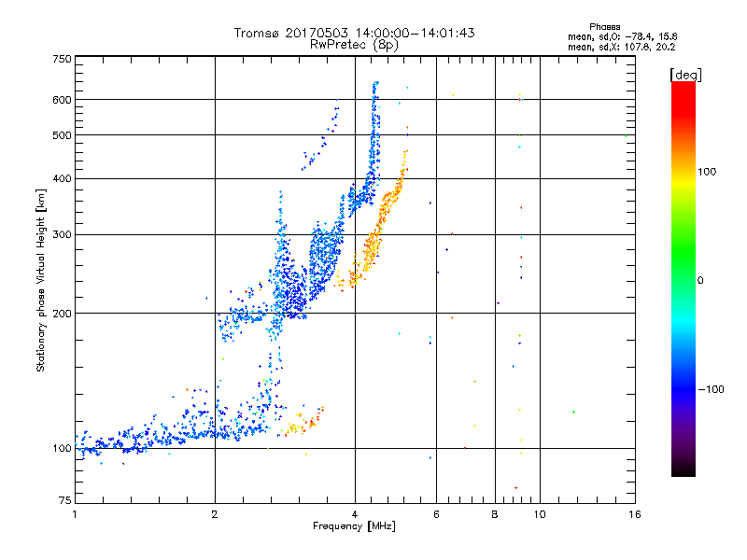Screen dimensions: 747x560
Task: Click the frequency axis tick label "6"
Action: [436, 514]
